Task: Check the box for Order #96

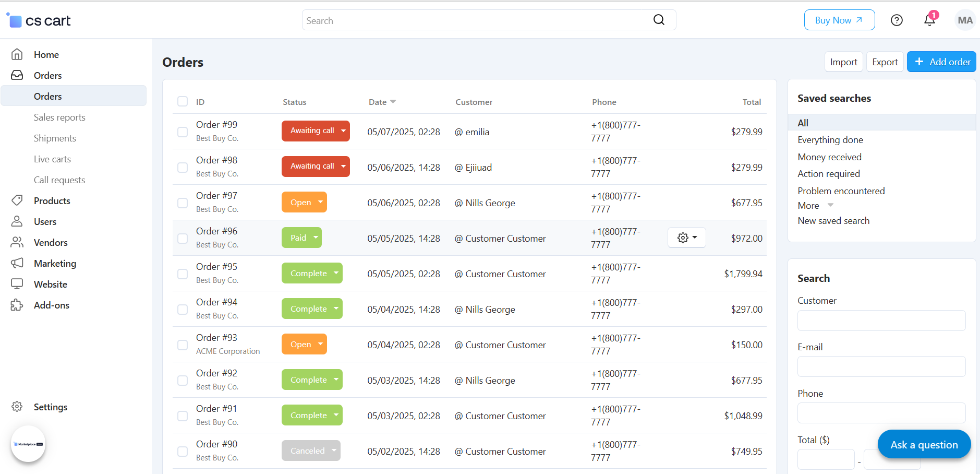Action: 183,239
